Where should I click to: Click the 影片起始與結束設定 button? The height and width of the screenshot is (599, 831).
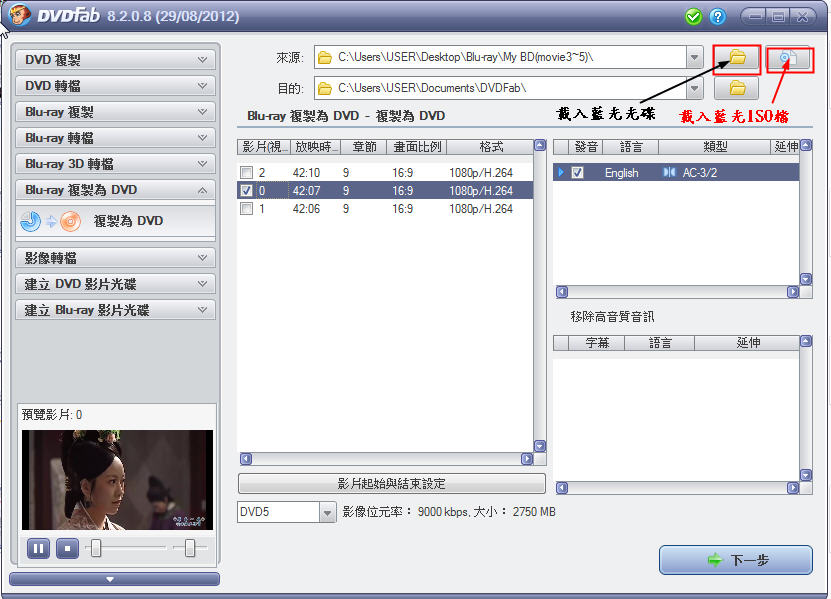click(391, 484)
